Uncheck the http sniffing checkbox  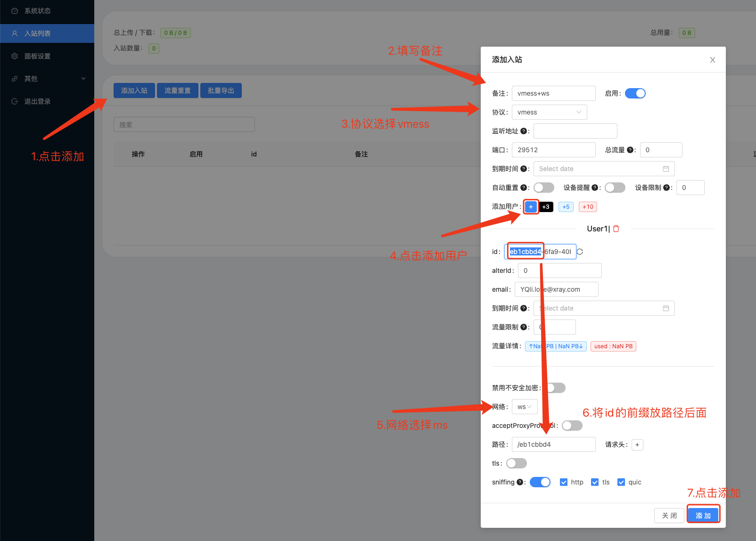click(x=564, y=482)
